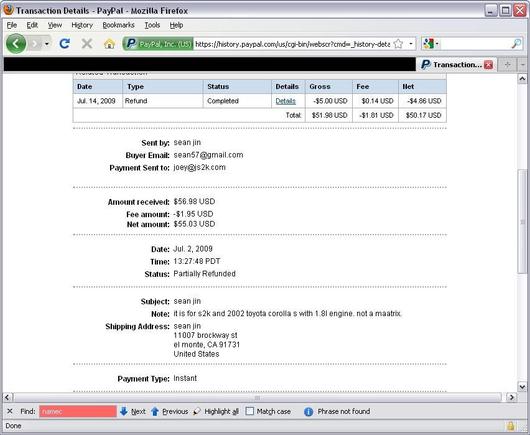530x435 pixels.
Task: Click in the Find text field
Action: [78, 411]
